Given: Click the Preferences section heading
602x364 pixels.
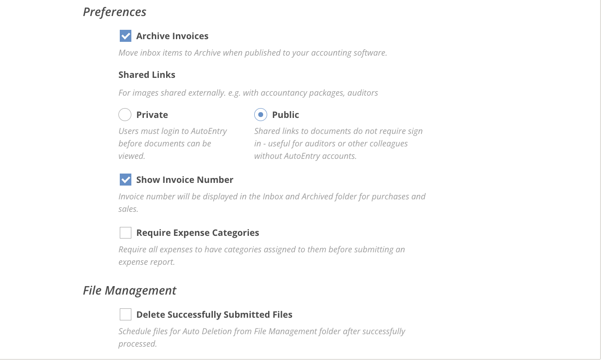Looking at the screenshot, I should [x=114, y=12].
